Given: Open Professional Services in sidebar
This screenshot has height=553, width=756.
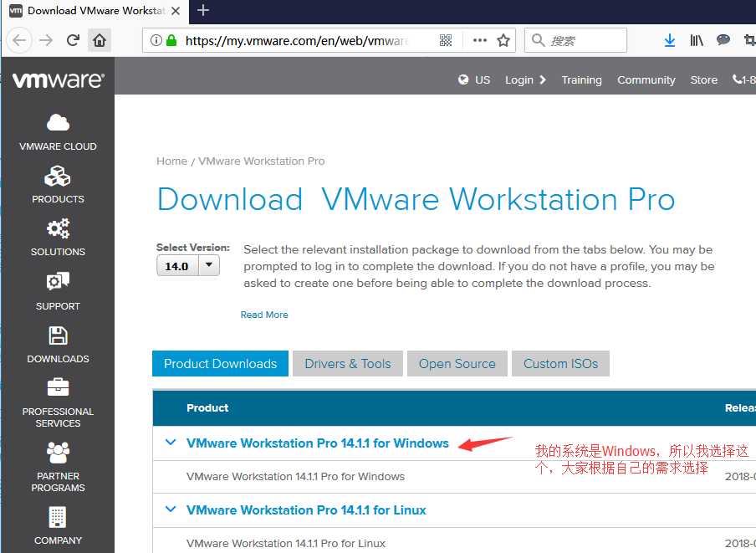Looking at the screenshot, I should click(58, 403).
